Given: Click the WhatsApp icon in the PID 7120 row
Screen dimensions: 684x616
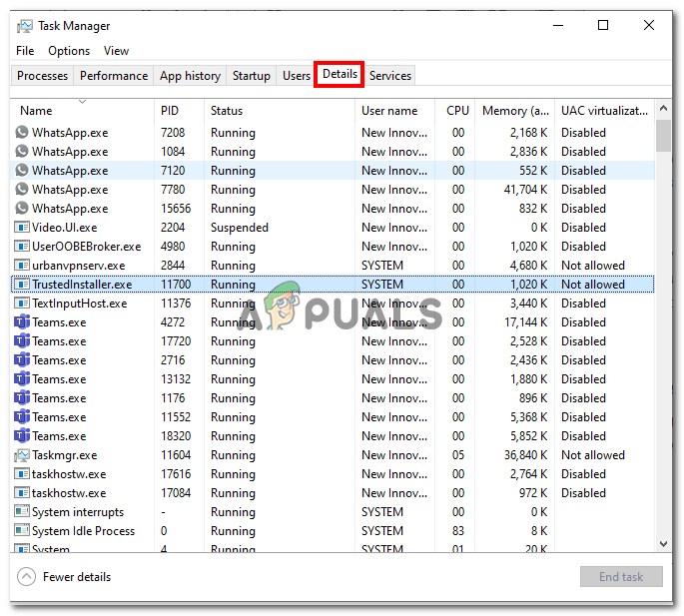Looking at the screenshot, I should (22, 170).
